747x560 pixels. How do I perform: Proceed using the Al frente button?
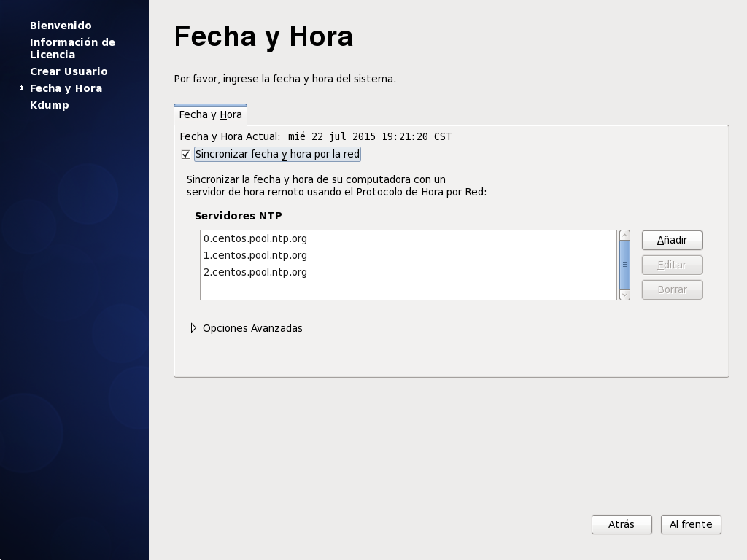[x=690, y=524]
